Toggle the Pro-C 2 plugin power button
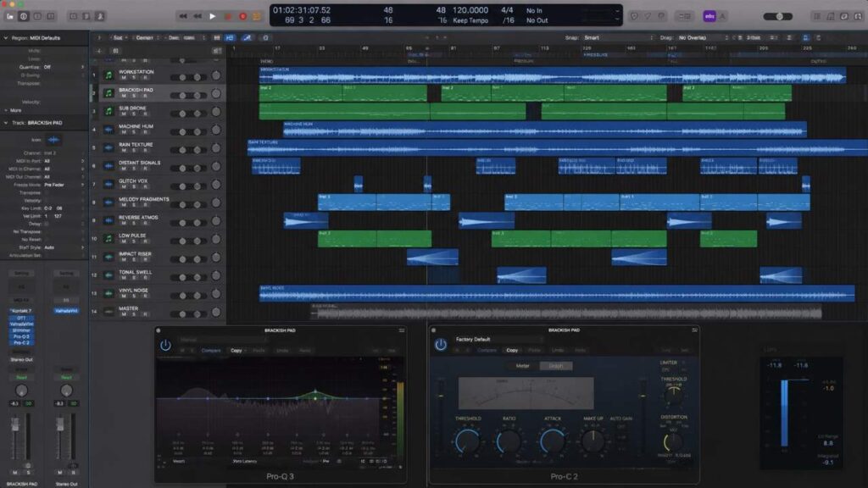This screenshot has width=868, height=488. tap(441, 345)
